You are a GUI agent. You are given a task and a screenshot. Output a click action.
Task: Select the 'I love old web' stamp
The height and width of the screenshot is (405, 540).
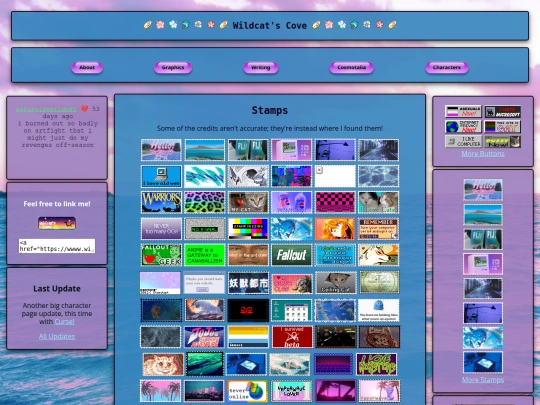[x=161, y=176]
